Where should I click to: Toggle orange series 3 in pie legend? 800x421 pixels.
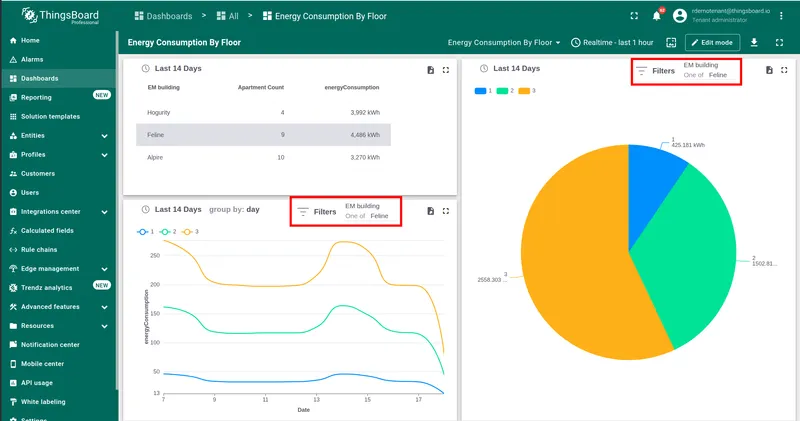point(527,91)
